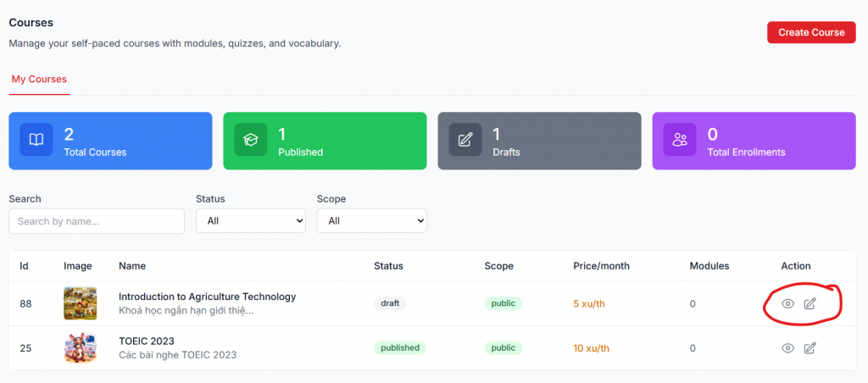Click the draft status badge
This screenshot has height=383, width=868.
[x=390, y=303]
